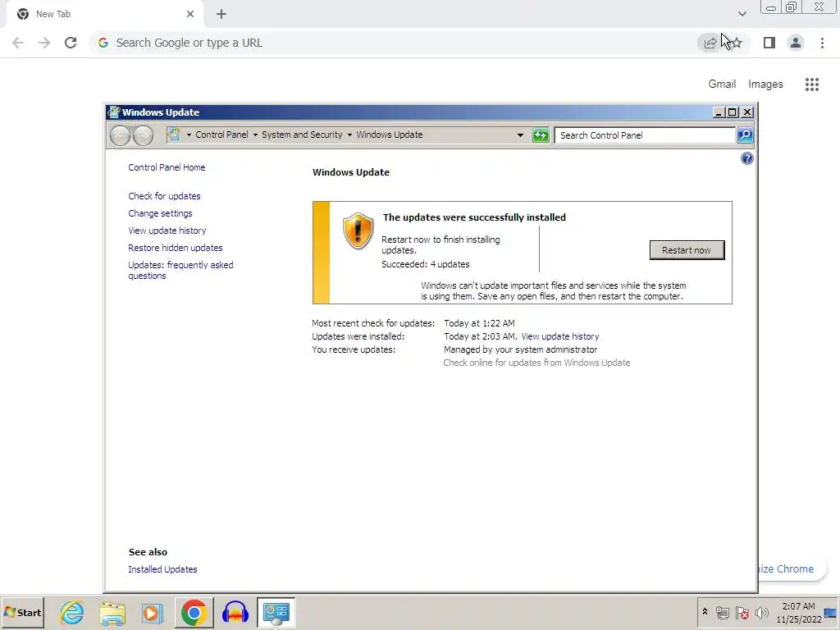840x630 pixels.
Task: Open the Start menu
Action: (x=22, y=612)
